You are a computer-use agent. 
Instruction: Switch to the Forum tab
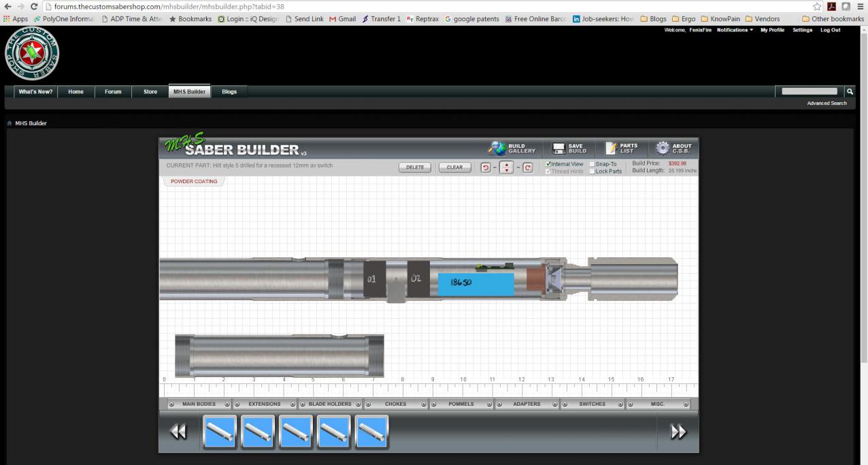(x=113, y=92)
